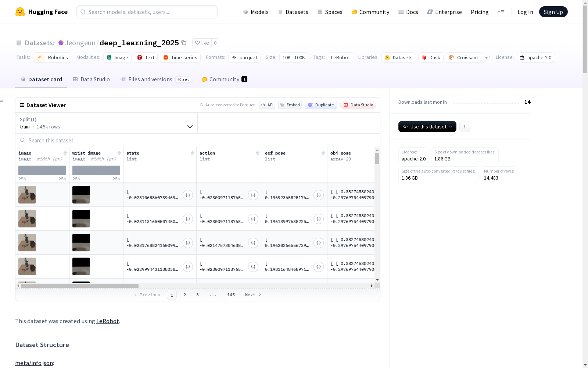Open the first row image thumbnail
588x368 pixels.
pyautogui.click(x=27, y=195)
